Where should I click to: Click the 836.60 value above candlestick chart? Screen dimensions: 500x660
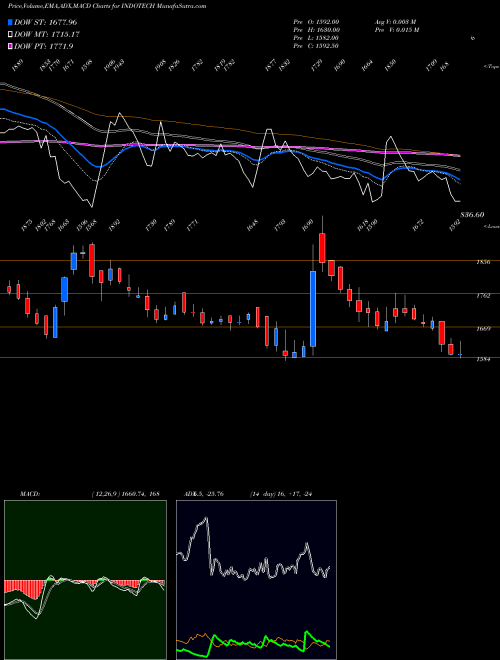point(472,215)
